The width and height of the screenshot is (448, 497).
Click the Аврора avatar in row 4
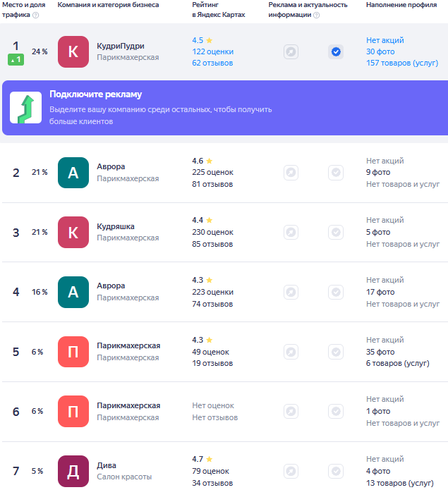pos(73,292)
